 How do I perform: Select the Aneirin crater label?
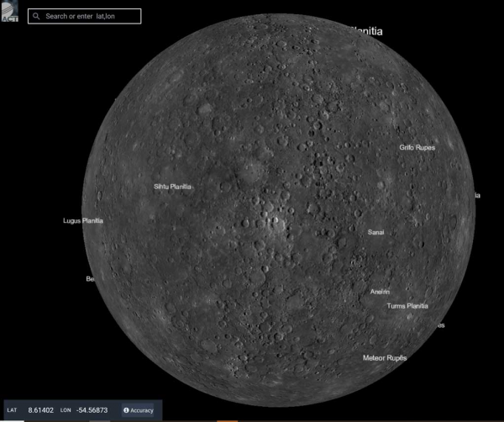pyautogui.click(x=380, y=292)
